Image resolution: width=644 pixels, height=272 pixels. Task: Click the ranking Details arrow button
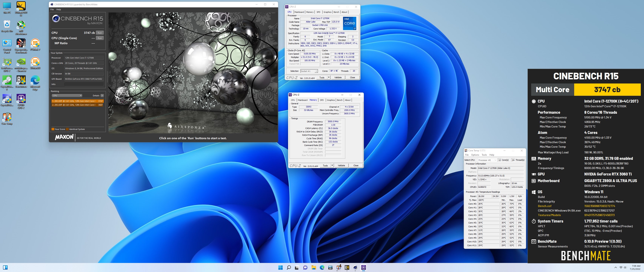point(102,96)
